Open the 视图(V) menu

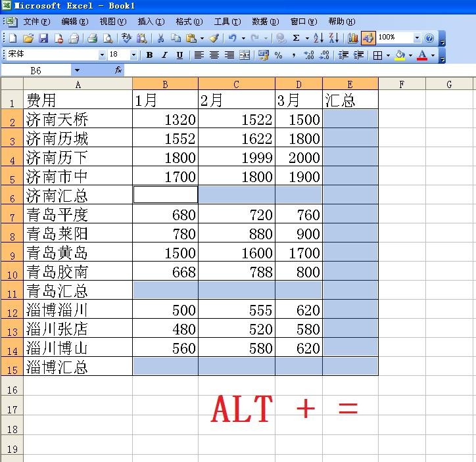[113, 22]
